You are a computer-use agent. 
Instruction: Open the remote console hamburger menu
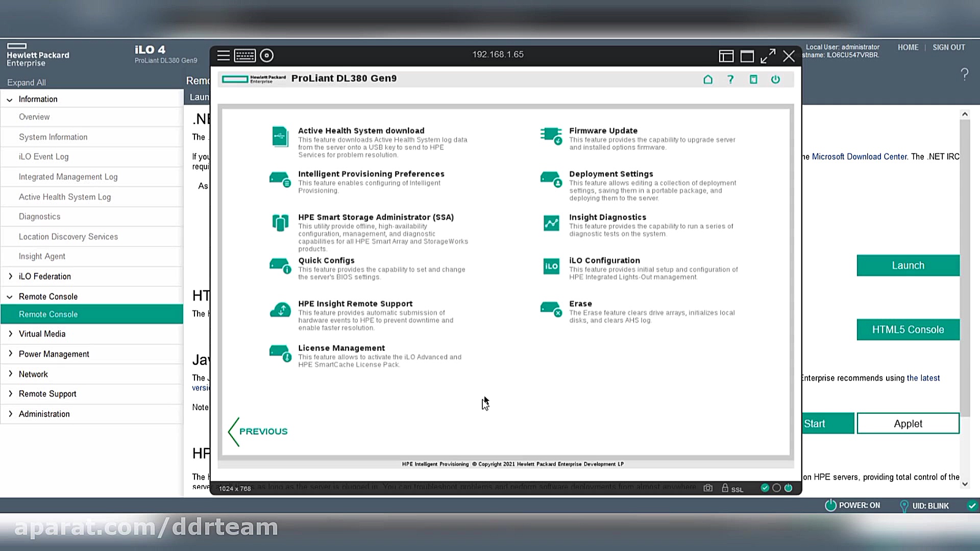point(223,56)
